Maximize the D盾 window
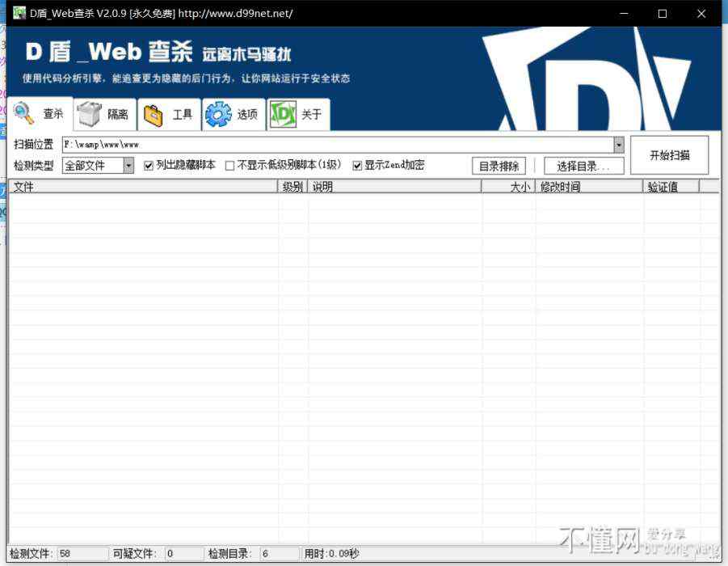This screenshot has width=728, height=566. (x=663, y=14)
